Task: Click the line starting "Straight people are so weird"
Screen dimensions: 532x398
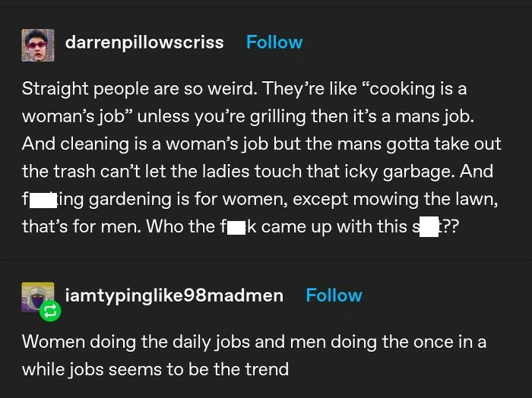Action: (x=244, y=89)
